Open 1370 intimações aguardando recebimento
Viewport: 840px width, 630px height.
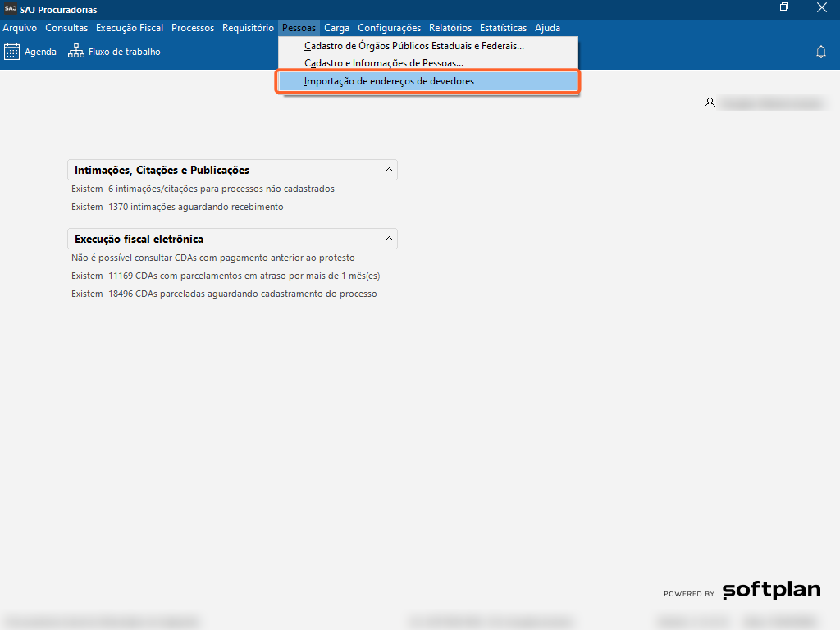[177, 207]
